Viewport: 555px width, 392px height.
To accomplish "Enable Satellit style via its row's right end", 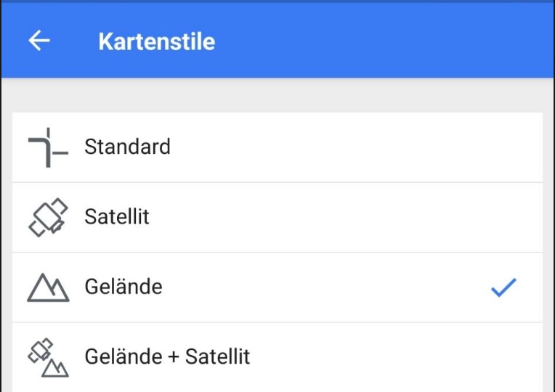I will pos(503,217).
